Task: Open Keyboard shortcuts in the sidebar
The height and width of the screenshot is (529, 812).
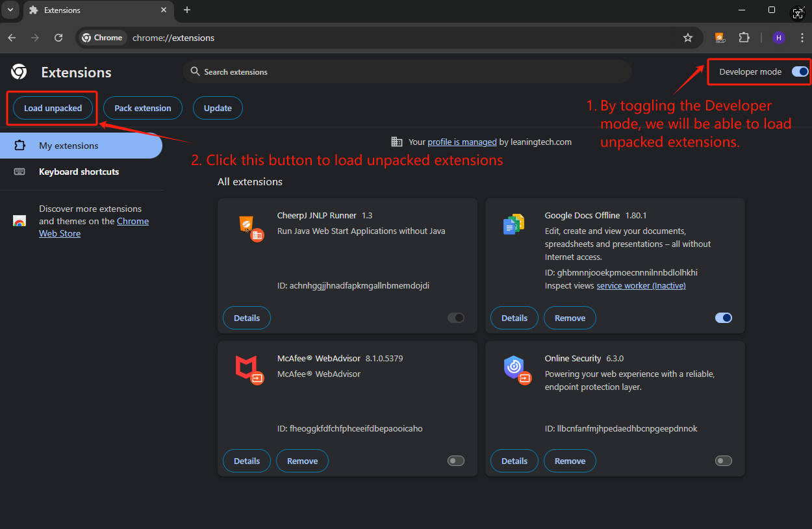Action: tap(79, 172)
